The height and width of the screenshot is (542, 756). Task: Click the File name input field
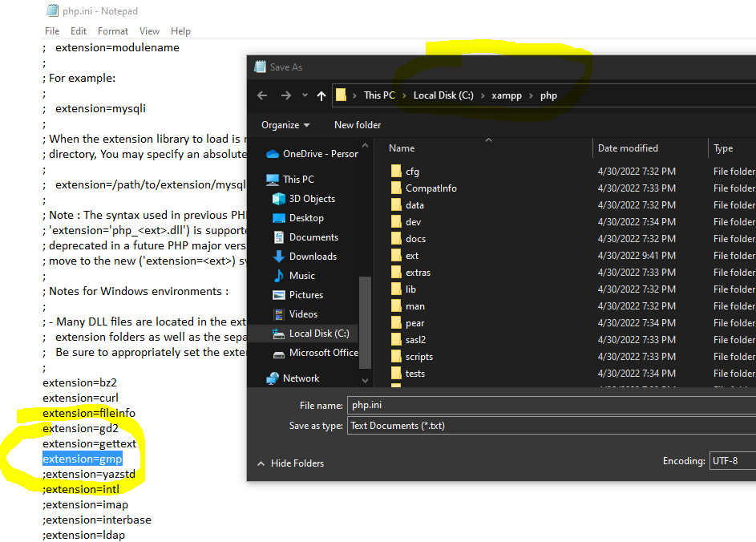(552, 406)
